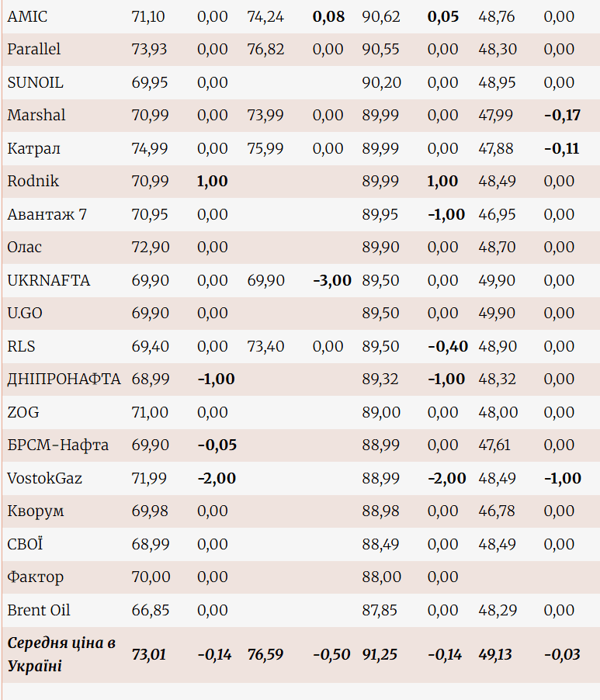
Task: Click the 66,85 Brent Oil price
Action: (x=151, y=610)
